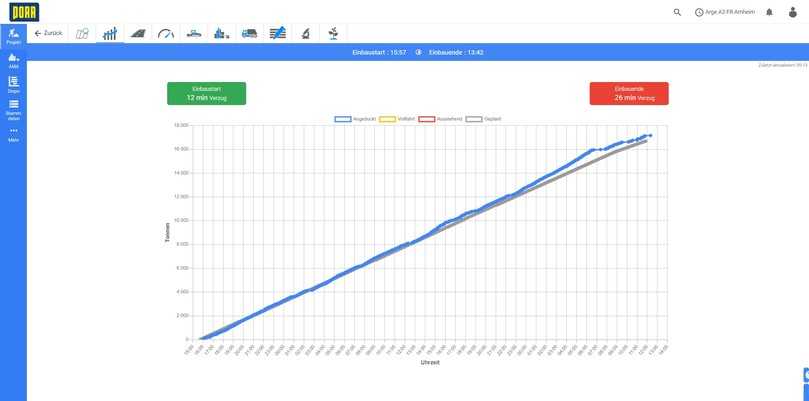Hide the Geplant series in chart legend
Viewport: 809px width, 401px height.
click(484, 119)
